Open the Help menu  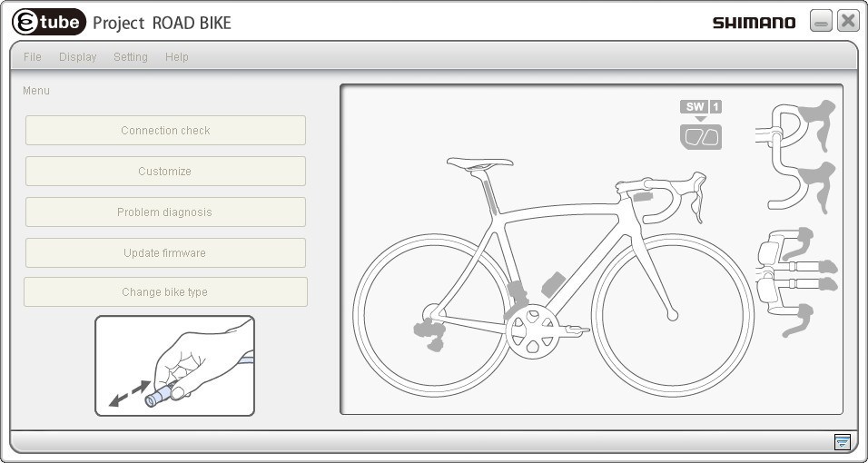pyautogui.click(x=177, y=57)
